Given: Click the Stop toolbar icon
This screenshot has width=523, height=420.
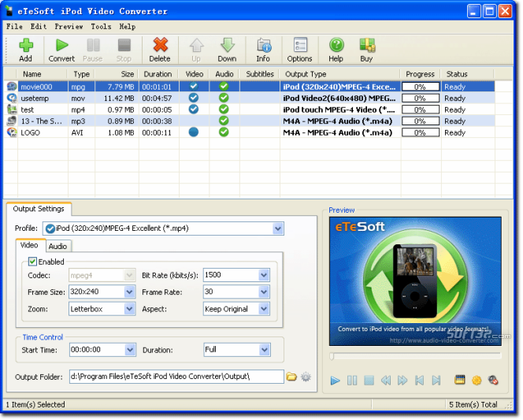Looking at the screenshot, I should [124, 50].
